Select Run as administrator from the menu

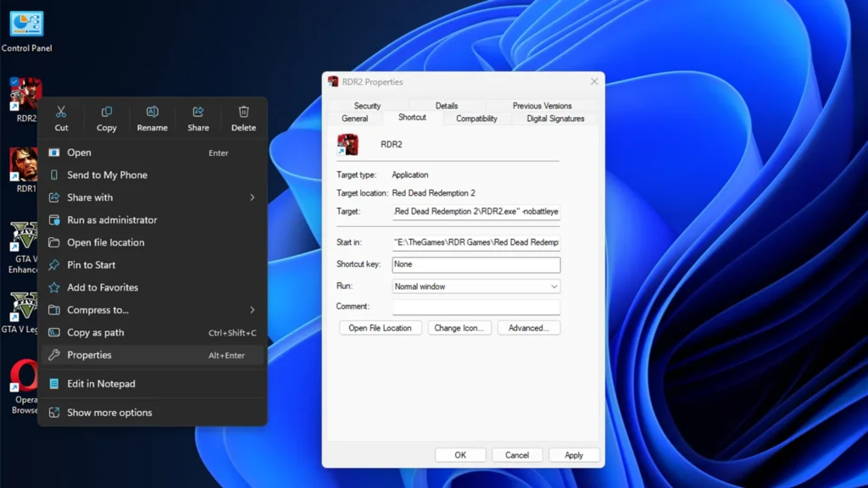[x=119, y=219]
